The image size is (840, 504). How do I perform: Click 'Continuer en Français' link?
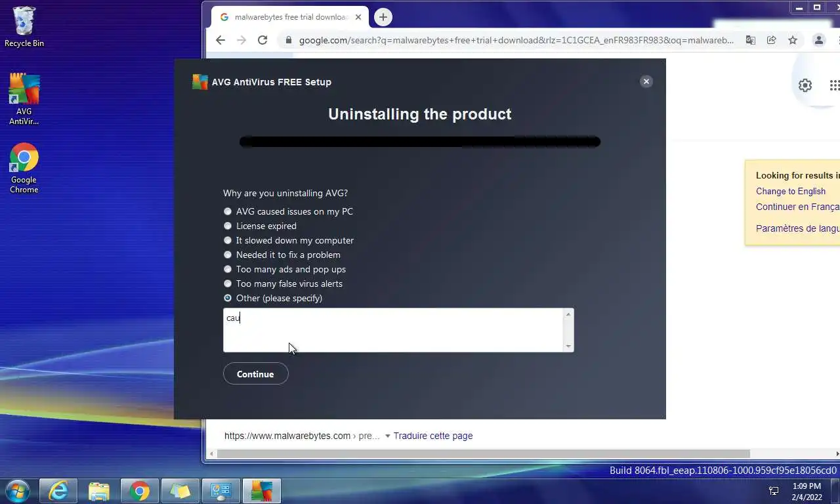point(797,207)
